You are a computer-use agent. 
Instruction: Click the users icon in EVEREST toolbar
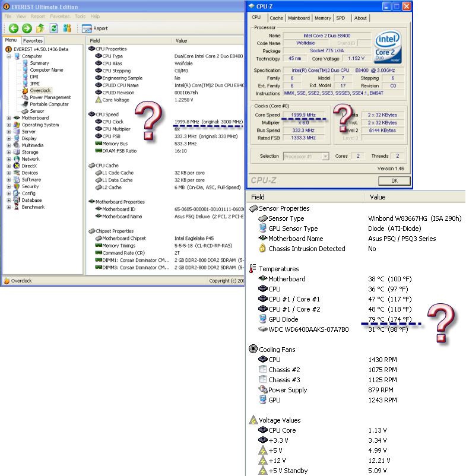coord(67,28)
